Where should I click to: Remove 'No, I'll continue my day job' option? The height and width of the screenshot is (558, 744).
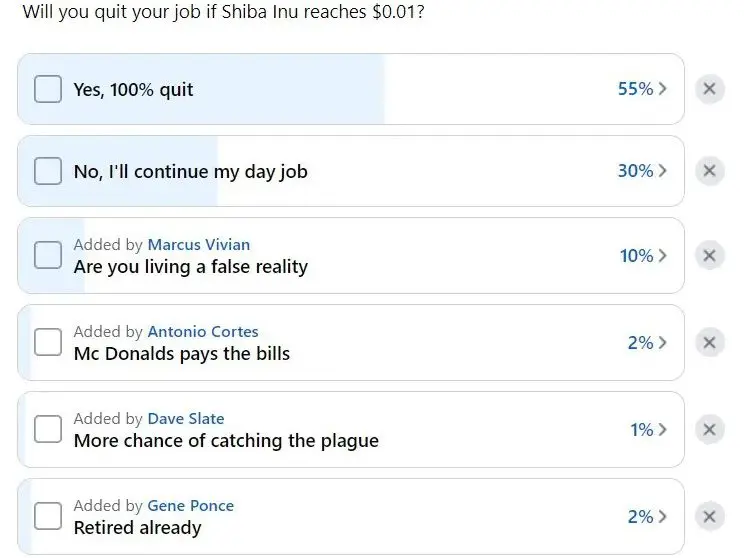coord(709,171)
